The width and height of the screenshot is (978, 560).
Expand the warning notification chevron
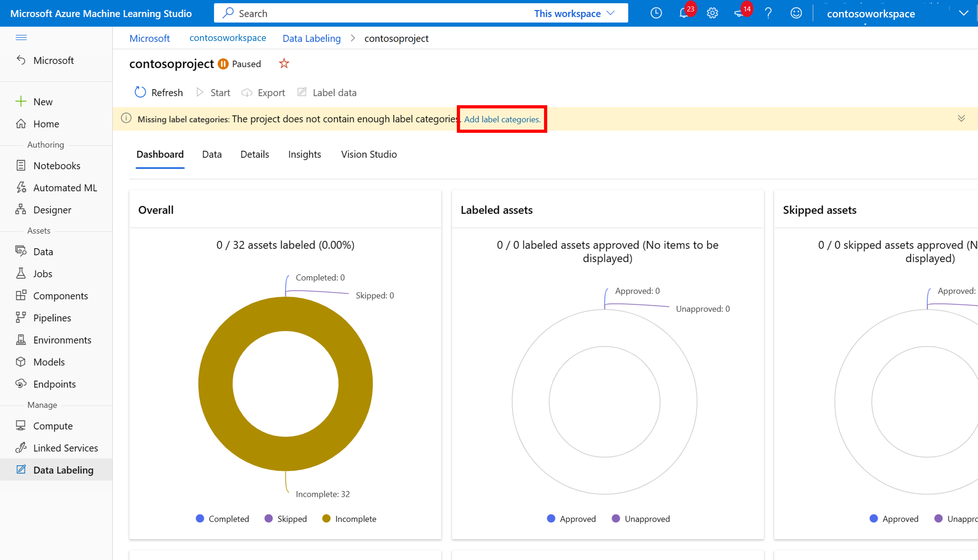961,119
